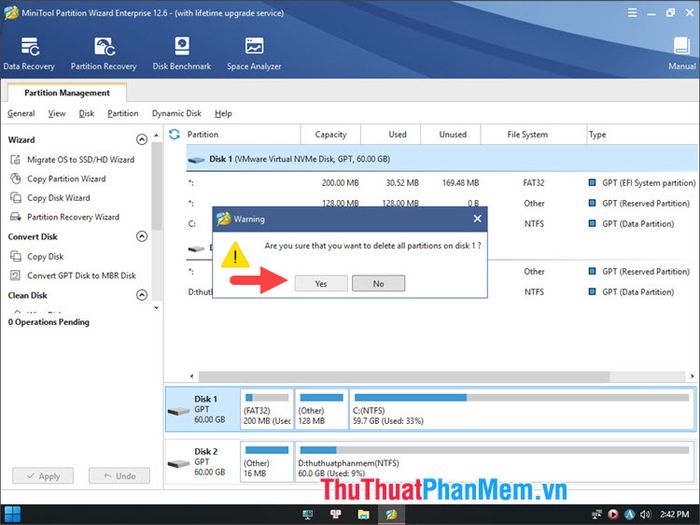
Task: Open the Windows Start button
Action: coord(12,514)
